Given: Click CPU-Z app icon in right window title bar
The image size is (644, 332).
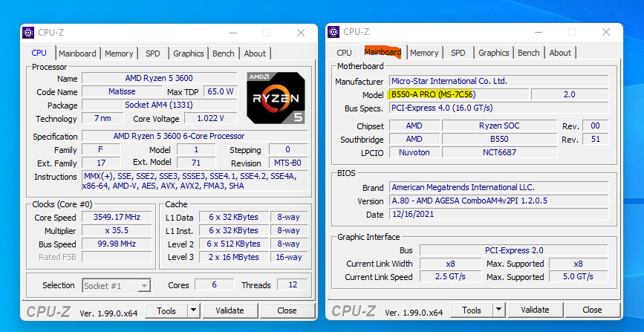Looking at the screenshot, I should [x=334, y=32].
